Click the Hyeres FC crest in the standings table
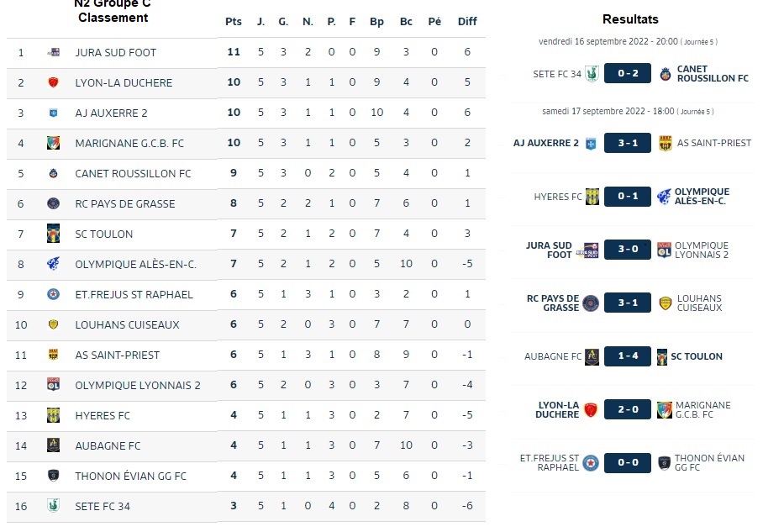 [54, 415]
